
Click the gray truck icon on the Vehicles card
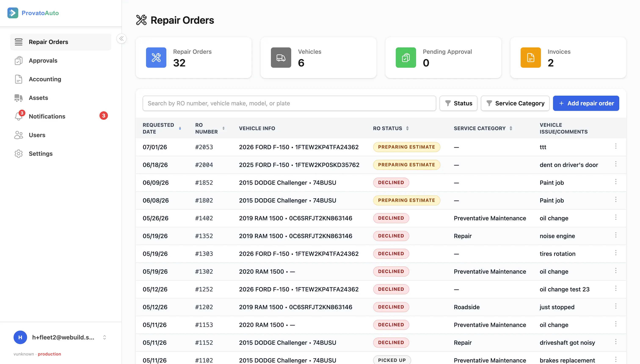pyautogui.click(x=281, y=58)
